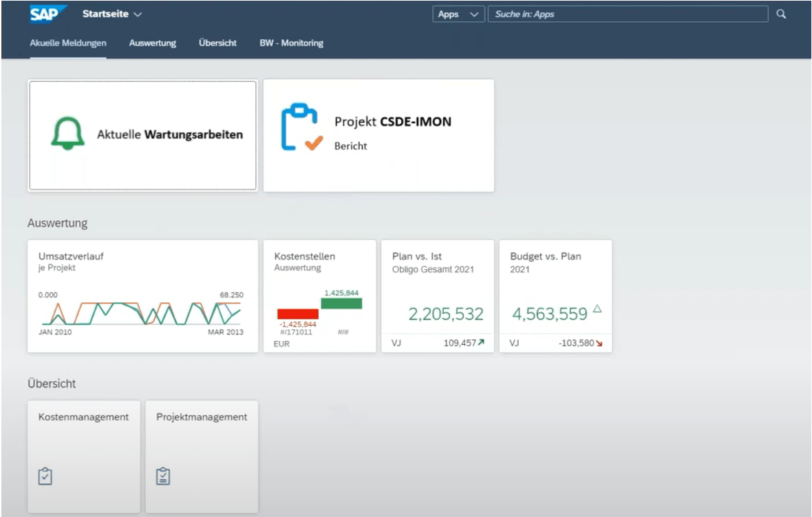The height and width of the screenshot is (517, 812).
Task: Click the red -1,425,844 bar
Action: [298, 314]
